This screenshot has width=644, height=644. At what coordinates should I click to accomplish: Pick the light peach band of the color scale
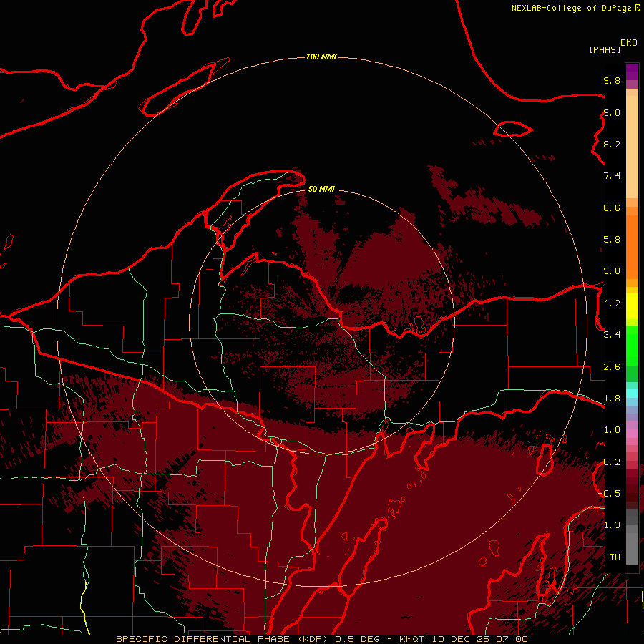click(x=632, y=147)
